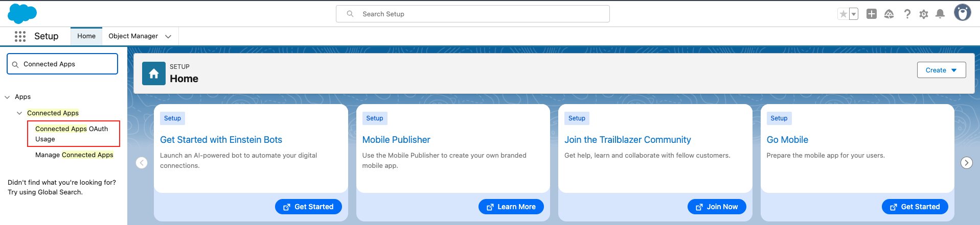Click the Launch an AI-powered bot description
The width and height of the screenshot is (980, 225).
click(238, 161)
